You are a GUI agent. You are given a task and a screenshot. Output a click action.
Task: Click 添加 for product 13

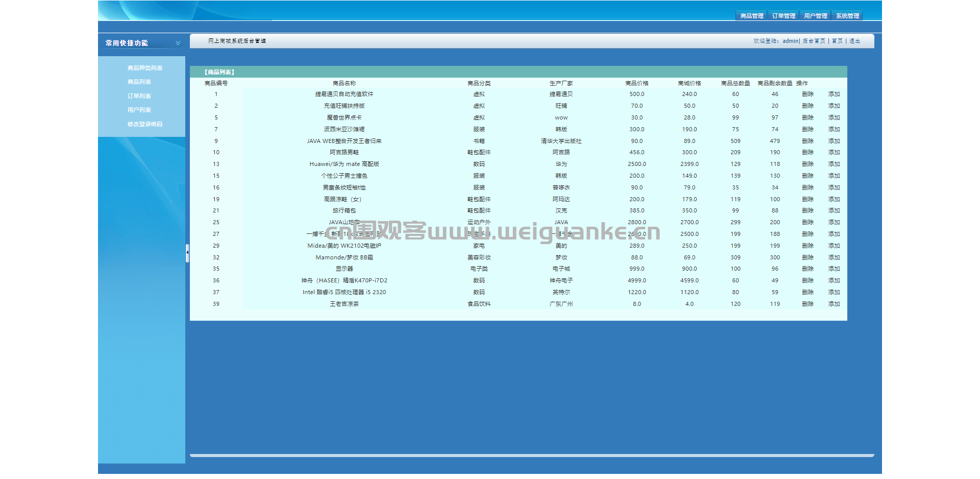(834, 164)
